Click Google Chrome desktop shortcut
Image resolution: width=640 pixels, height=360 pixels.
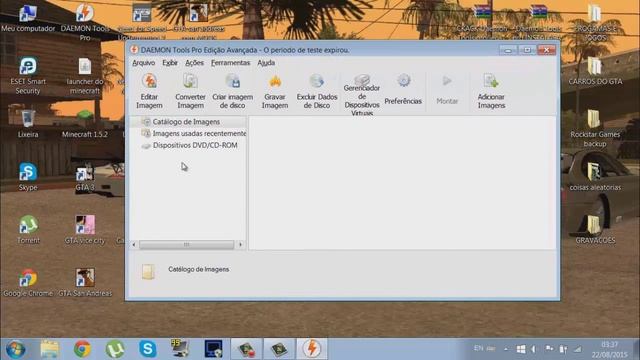[x=28, y=283]
